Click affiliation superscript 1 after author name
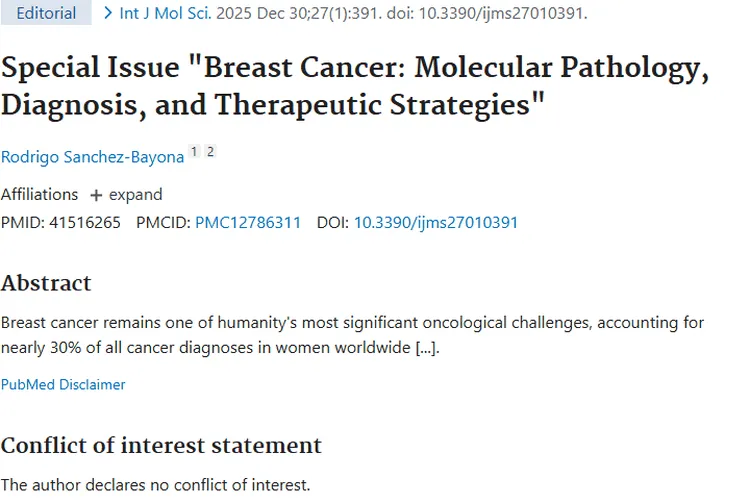This screenshot has height=500, width=750. tap(194, 152)
